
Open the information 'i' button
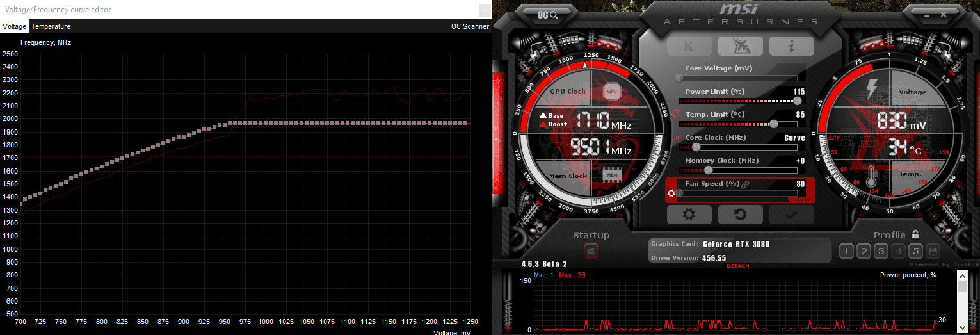click(x=791, y=46)
